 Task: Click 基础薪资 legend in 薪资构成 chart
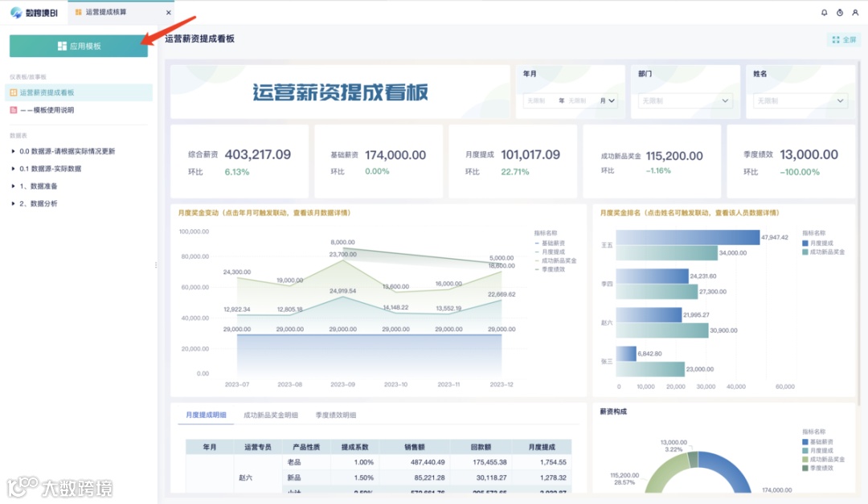pos(817,442)
